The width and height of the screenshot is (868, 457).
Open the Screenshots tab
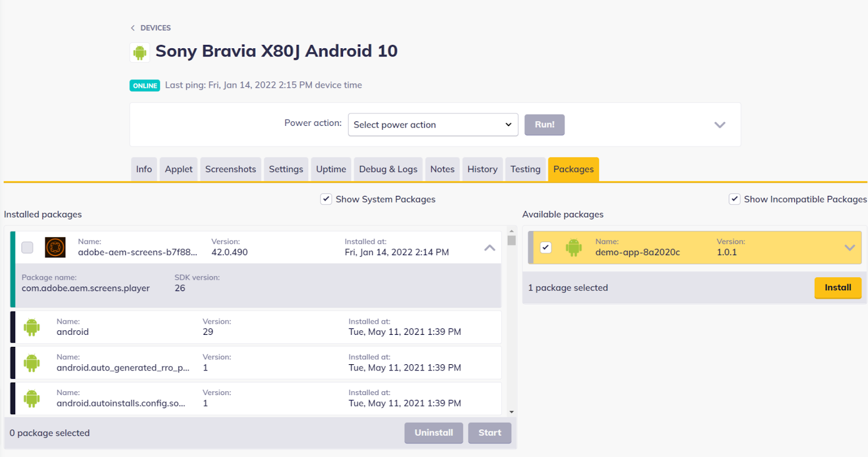(x=231, y=169)
